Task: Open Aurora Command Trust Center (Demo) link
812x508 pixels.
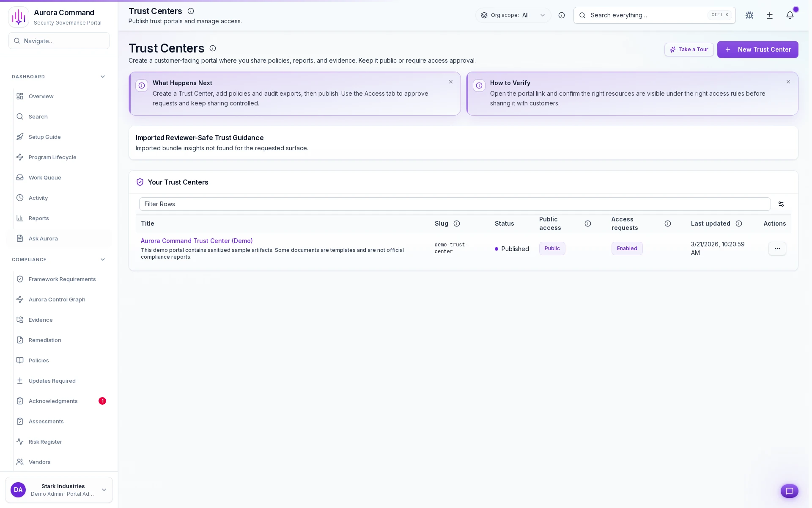Action: pyautogui.click(x=196, y=240)
